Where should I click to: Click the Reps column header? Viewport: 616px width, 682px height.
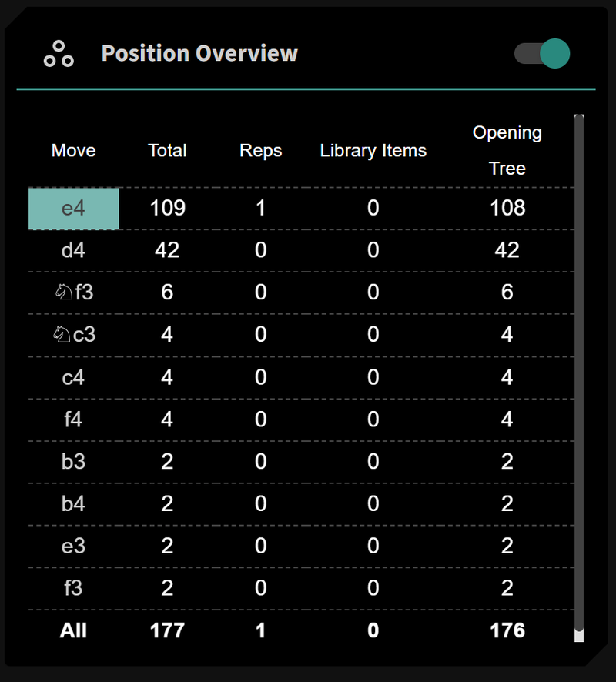point(261,151)
